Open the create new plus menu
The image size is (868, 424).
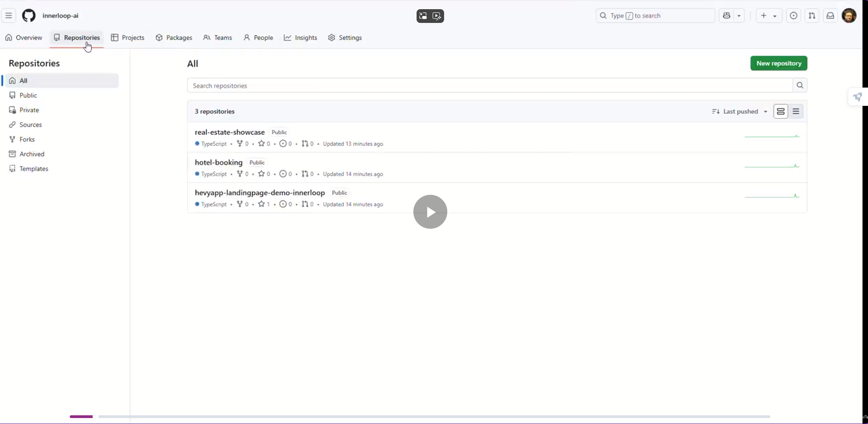769,16
